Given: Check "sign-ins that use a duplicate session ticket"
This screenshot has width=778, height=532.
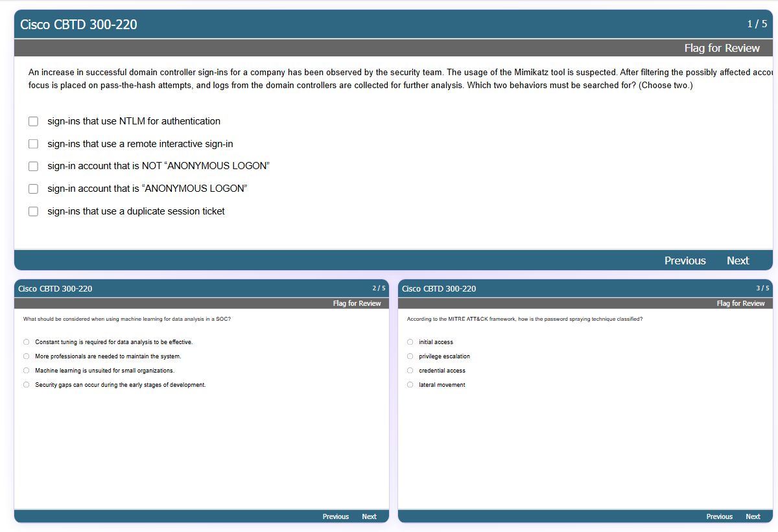Looking at the screenshot, I should click(x=33, y=211).
